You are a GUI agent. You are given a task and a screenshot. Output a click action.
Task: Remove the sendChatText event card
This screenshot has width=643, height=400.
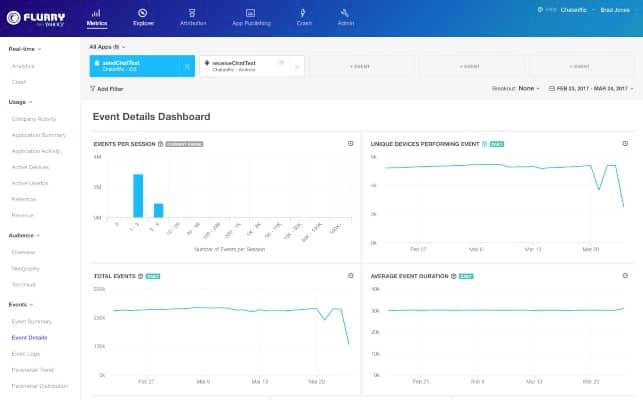(x=187, y=66)
